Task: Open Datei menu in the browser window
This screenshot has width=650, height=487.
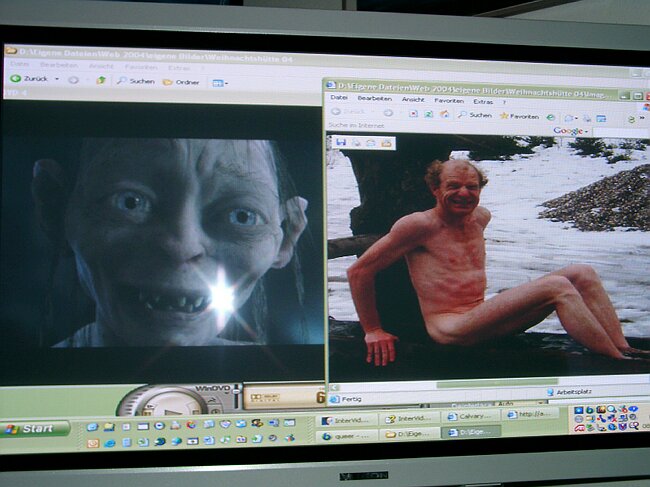Action: point(339,97)
